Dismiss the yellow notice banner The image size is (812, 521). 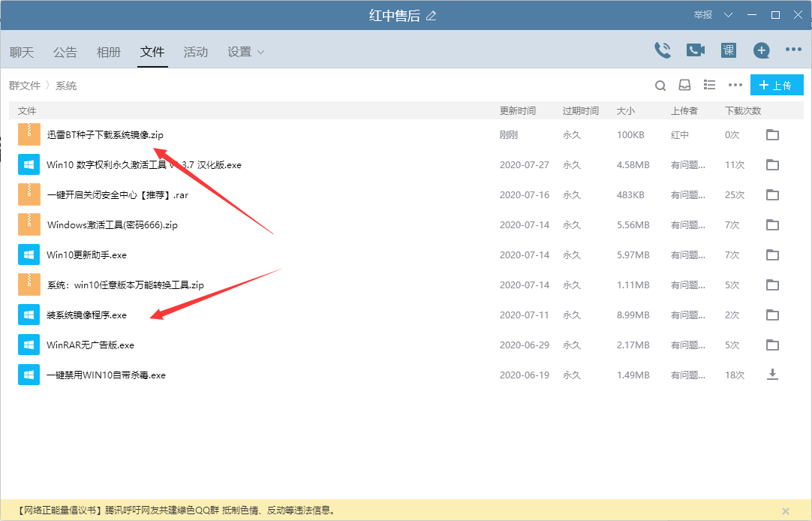pyautogui.click(x=786, y=510)
